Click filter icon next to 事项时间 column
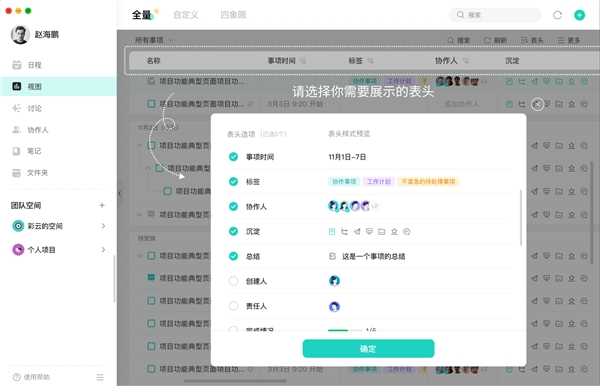 pos(303,61)
